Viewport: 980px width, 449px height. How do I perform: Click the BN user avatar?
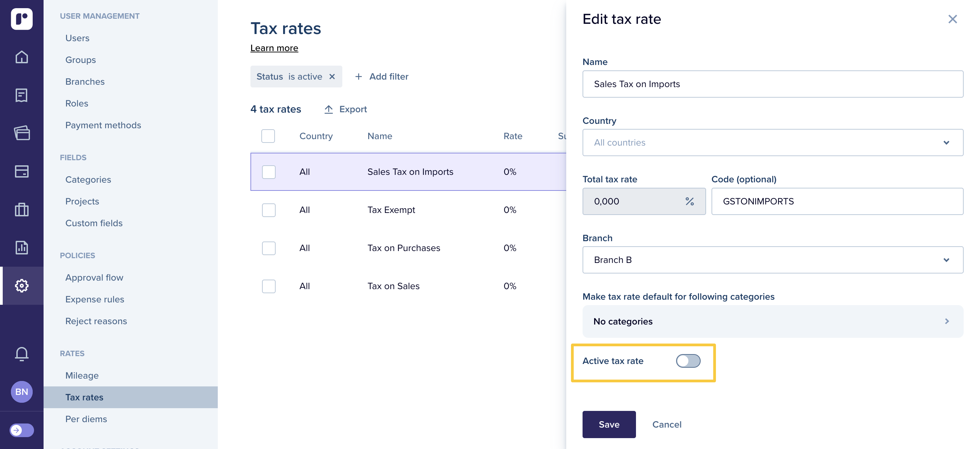pyautogui.click(x=22, y=392)
